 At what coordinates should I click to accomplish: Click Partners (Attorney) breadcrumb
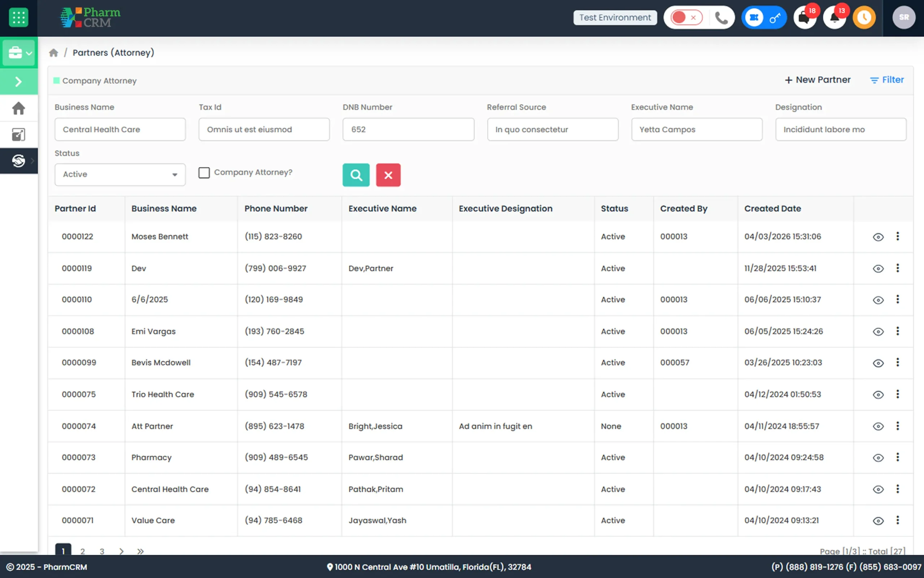[x=113, y=53]
